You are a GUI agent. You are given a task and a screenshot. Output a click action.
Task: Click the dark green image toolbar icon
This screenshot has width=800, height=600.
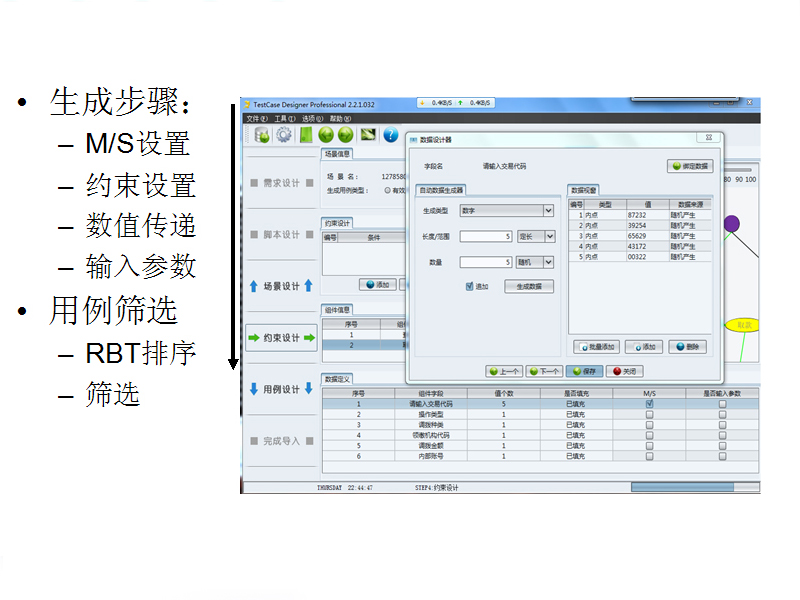368,135
